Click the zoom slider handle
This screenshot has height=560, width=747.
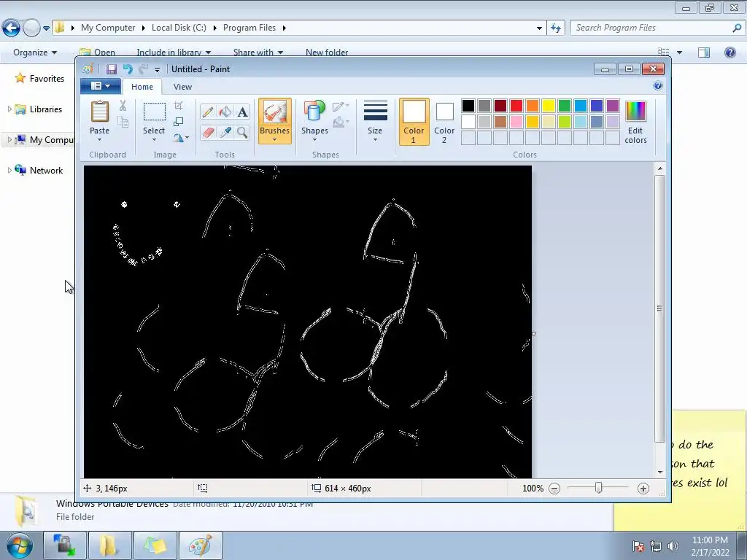[599, 488]
